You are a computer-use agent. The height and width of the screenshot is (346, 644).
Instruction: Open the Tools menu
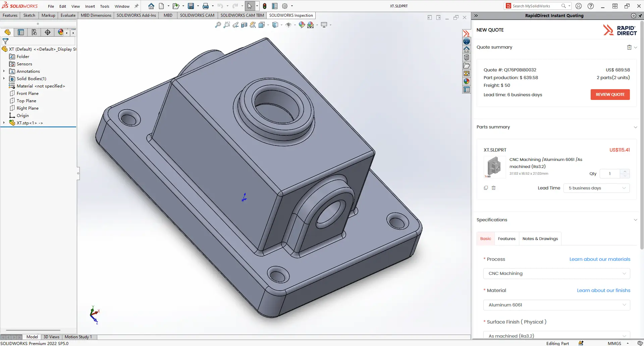click(x=105, y=6)
